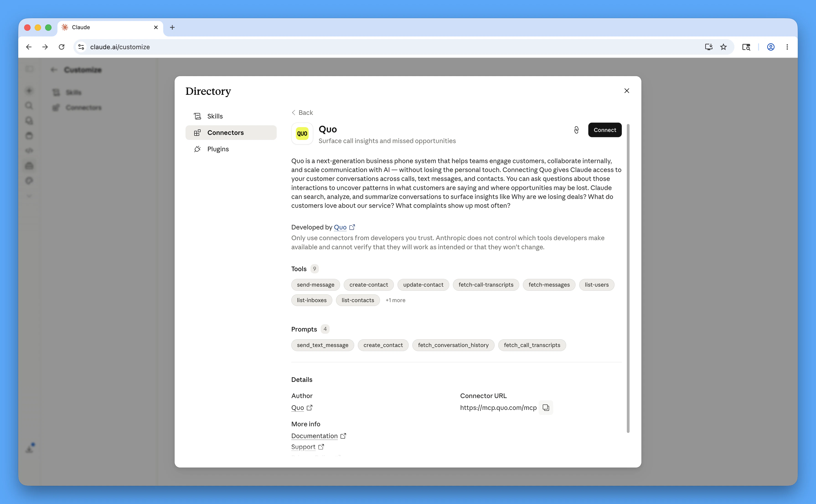Viewport: 816px width, 504px height.
Task: Open the Developed by Quo link
Action: pyautogui.click(x=340, y=227)
